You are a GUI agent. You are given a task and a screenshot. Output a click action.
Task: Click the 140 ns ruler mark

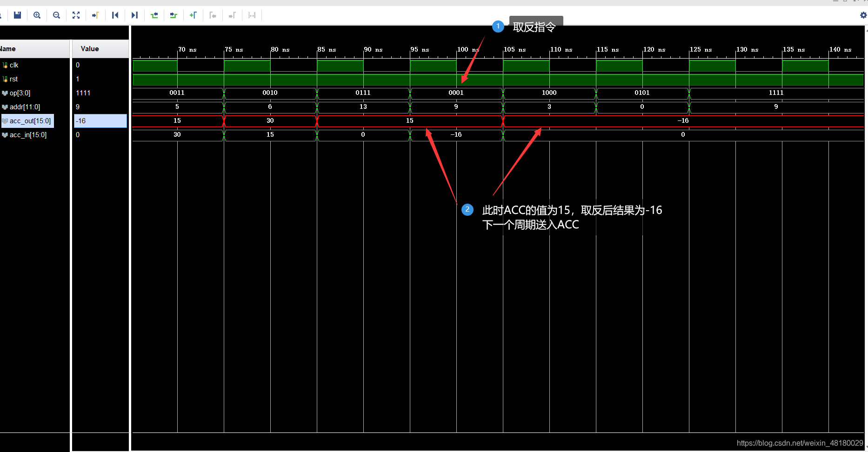click(x=841, y=49)
